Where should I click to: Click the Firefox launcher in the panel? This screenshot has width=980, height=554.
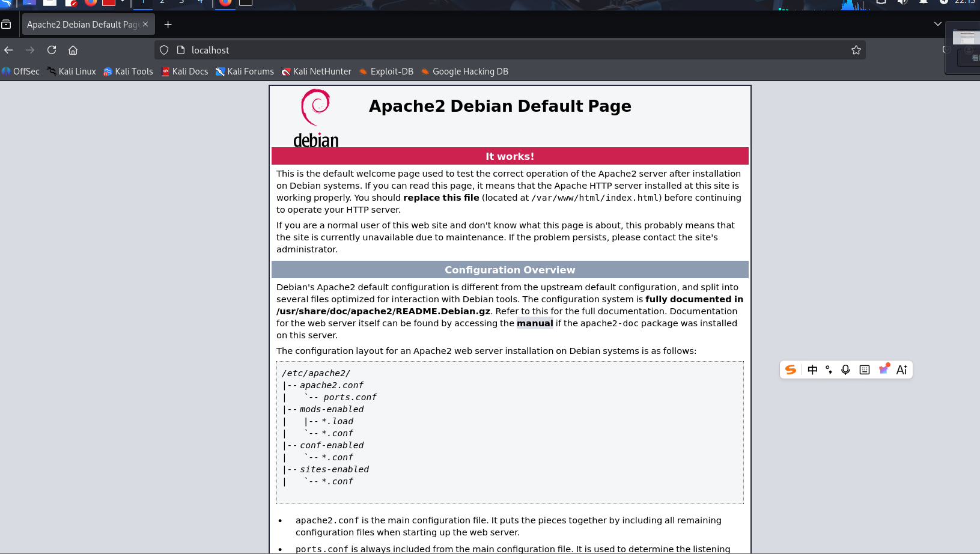tap(91, 2)
